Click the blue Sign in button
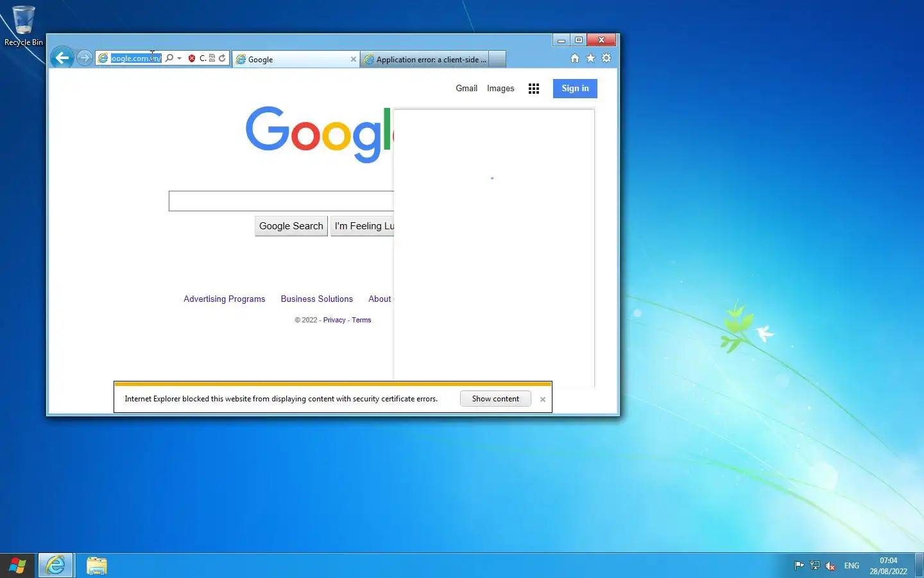Viewport: 924px width, 578px height. [x=575, y=89]
